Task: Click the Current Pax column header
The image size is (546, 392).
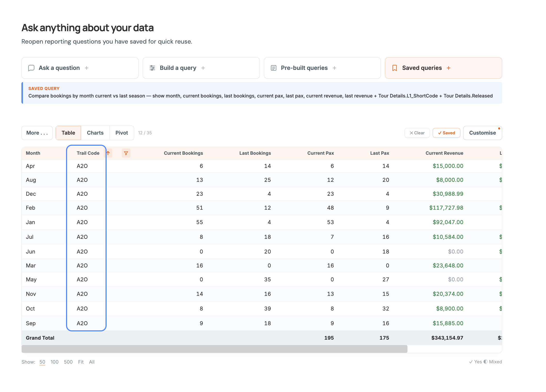Action: click(320, 153)
